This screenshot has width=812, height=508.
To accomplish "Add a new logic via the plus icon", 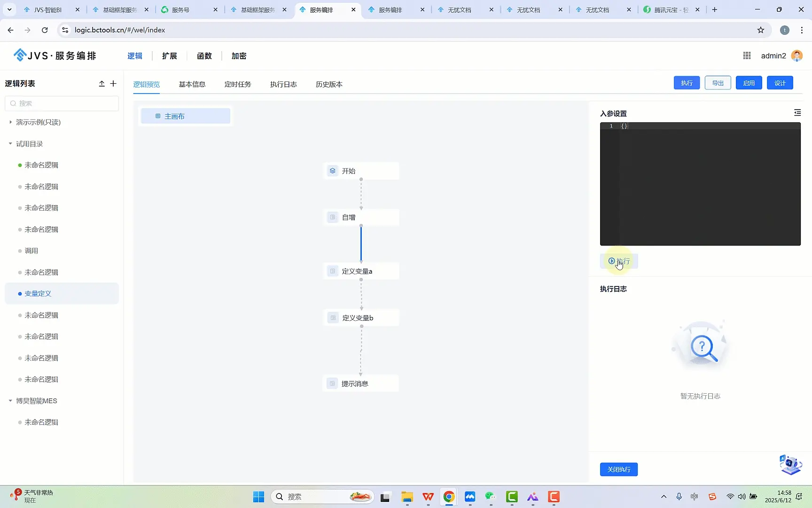I will (113, 83).
